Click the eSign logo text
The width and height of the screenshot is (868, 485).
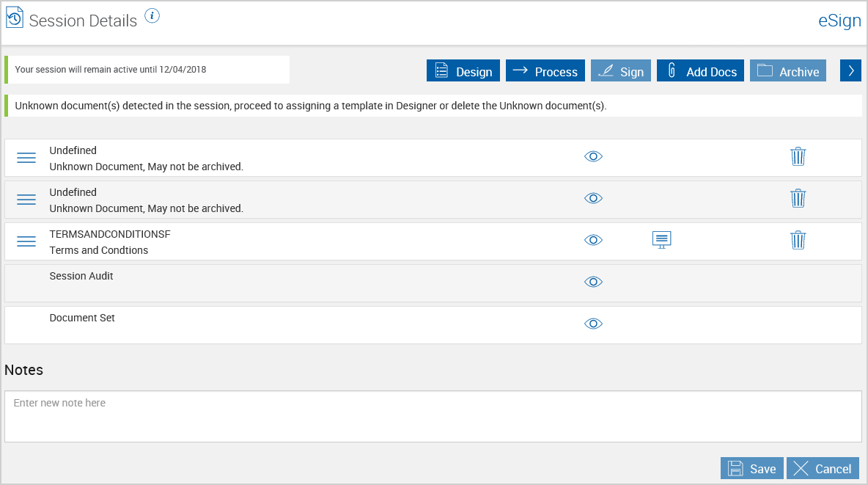(x=839, y=21)
